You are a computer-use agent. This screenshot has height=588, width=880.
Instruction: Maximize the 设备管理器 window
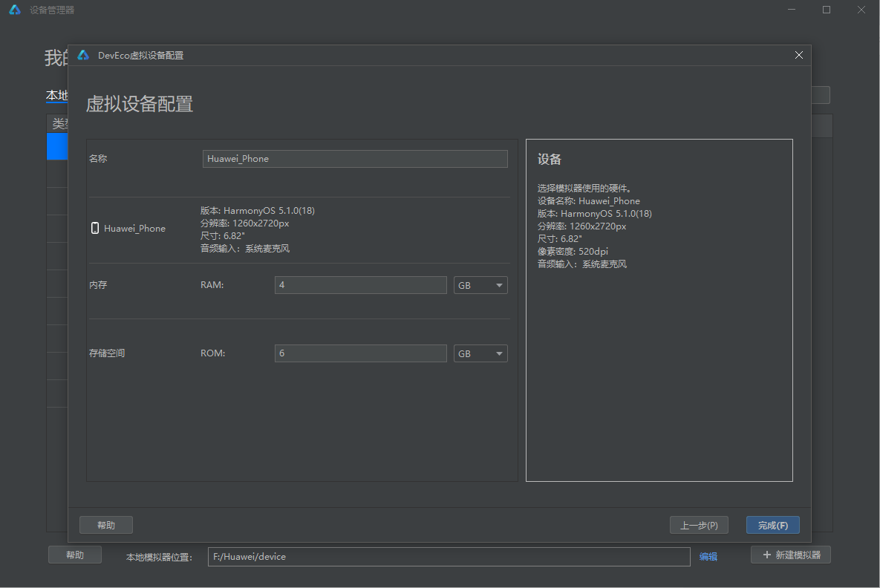[x=827, y=10]
